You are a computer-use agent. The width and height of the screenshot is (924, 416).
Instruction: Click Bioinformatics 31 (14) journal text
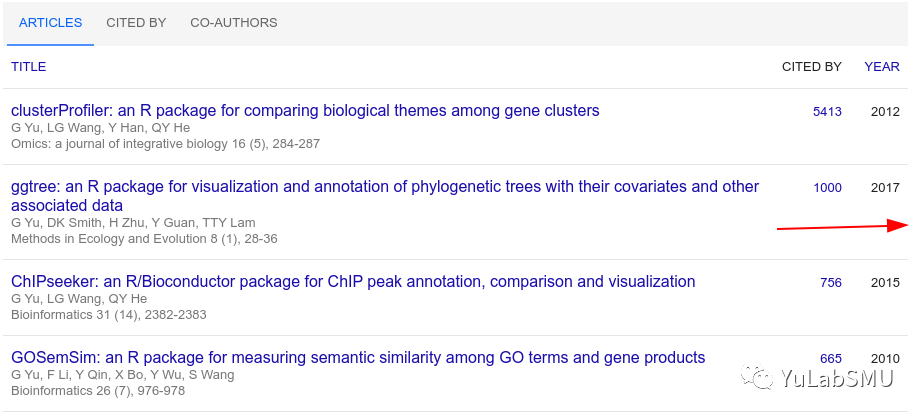coord(108,315)
